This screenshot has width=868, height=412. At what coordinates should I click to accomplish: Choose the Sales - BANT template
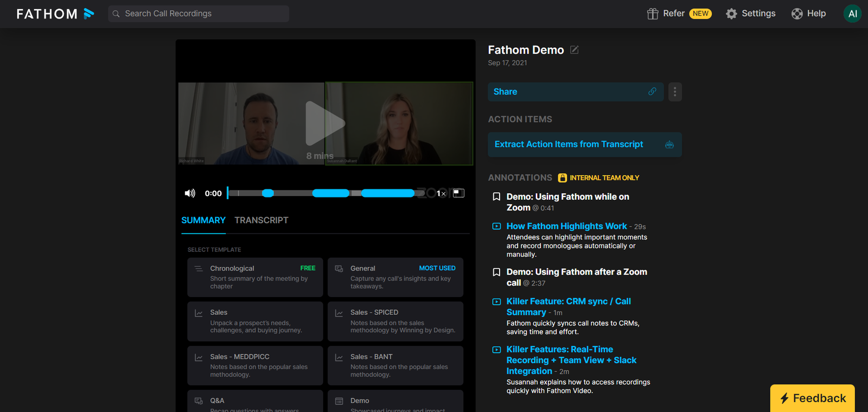tap(395, 366)
